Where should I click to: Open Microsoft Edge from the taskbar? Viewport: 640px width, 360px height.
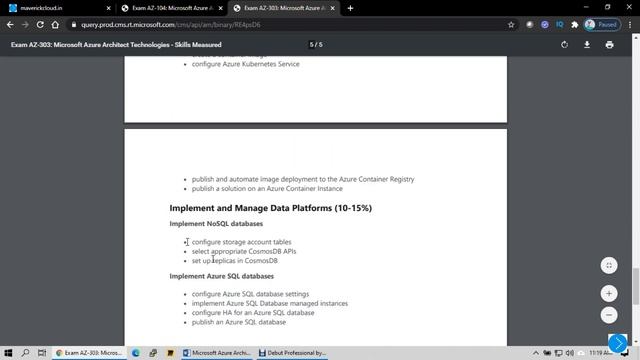coord(136,353)
